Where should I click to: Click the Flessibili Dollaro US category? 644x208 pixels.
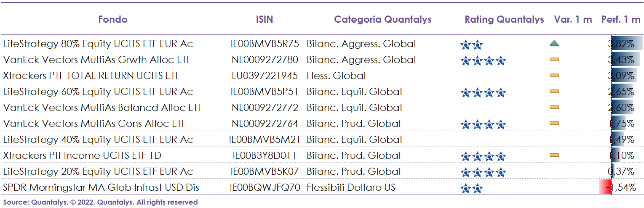click(351, 187)
